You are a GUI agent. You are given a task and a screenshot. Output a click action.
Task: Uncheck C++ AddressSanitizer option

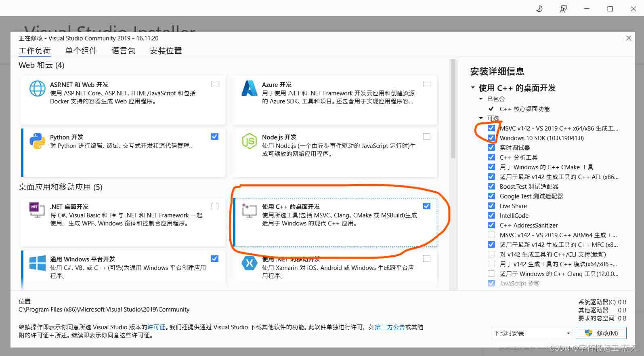pos(491,225)
